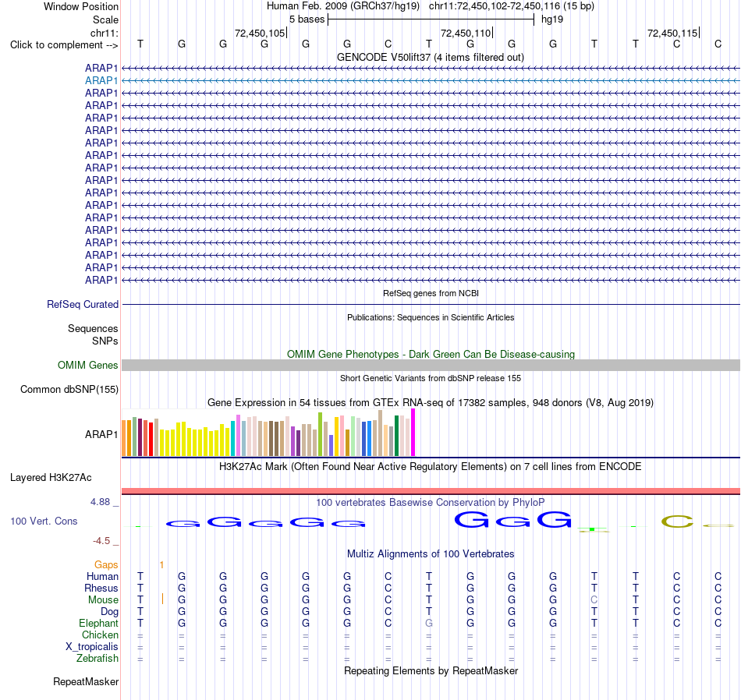Select the Mouse alignment row label

click(x=103, y=600)
